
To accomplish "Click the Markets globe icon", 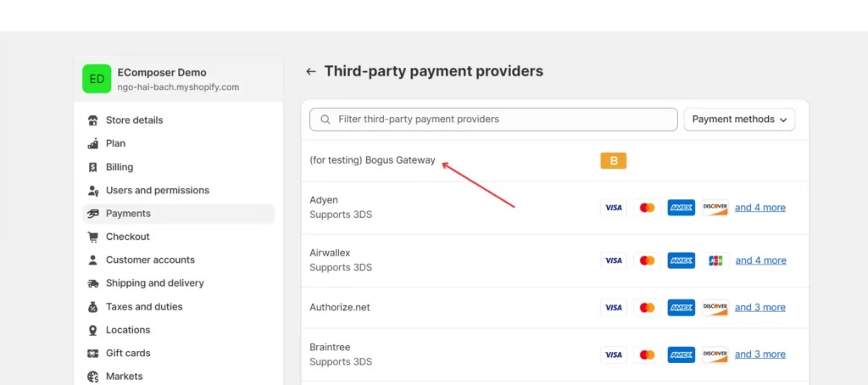I will (93, 377).
